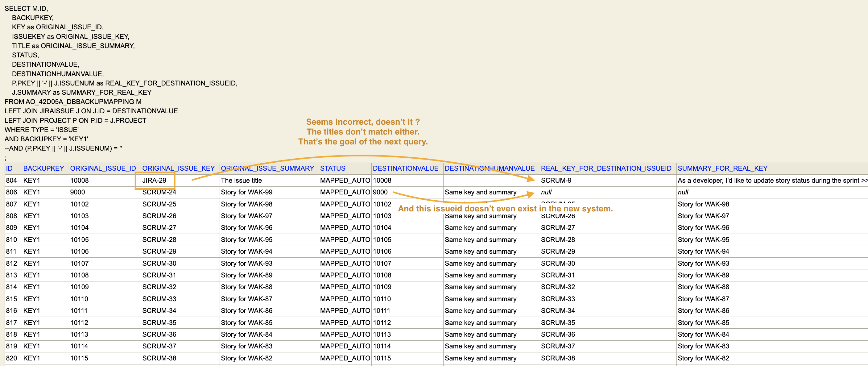This screenshot has width=868, height=366.
Task: Click the DESTINATIONVALUE 10008 cell in row 804
Action: [382, 180]
